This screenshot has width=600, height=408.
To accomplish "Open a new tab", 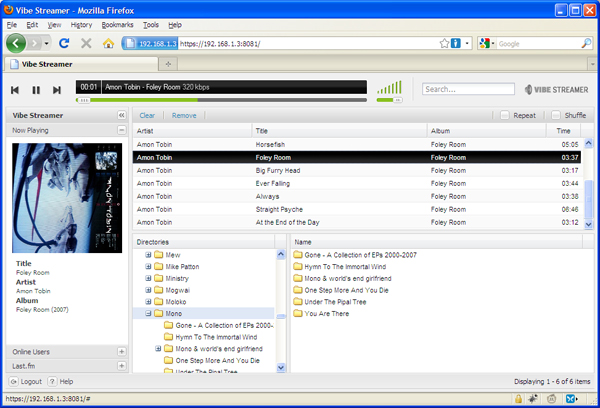I will (168, 64).
